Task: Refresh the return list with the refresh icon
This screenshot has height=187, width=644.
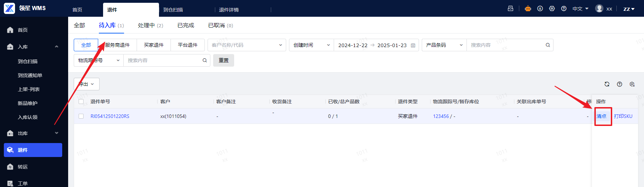Action: pos(607,84)
